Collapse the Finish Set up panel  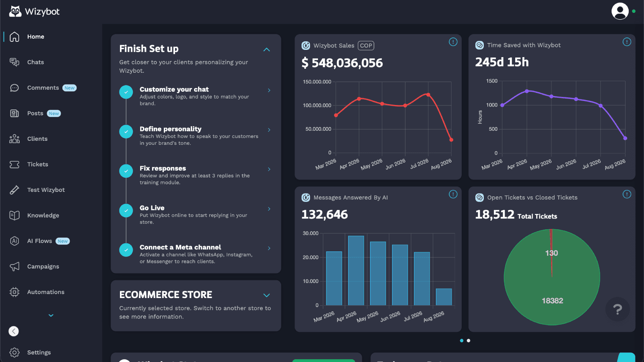(x=266, y=49)
